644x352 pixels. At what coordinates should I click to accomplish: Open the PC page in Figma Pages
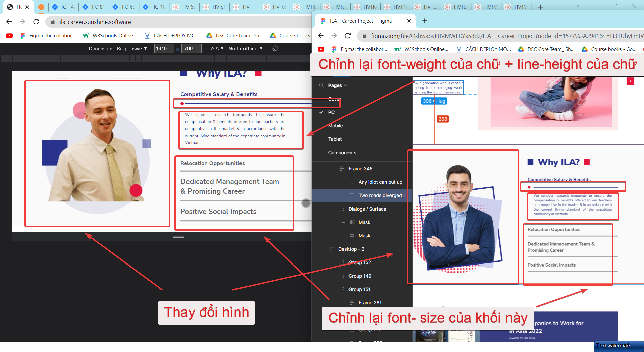tap(331, 112)
